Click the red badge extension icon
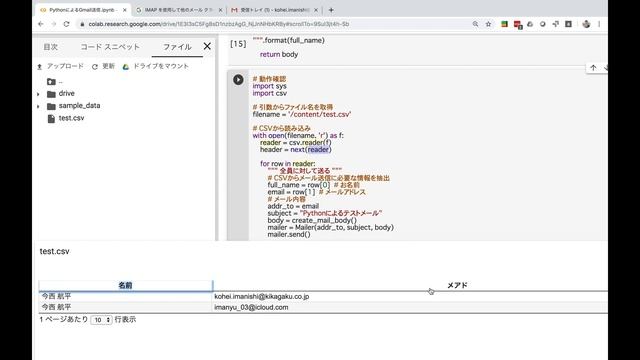640x360 pixels. tap(518, 24)
